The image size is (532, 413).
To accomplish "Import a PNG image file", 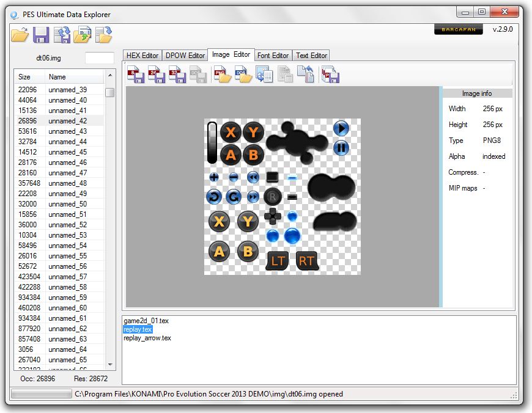I will coord(223,75).
